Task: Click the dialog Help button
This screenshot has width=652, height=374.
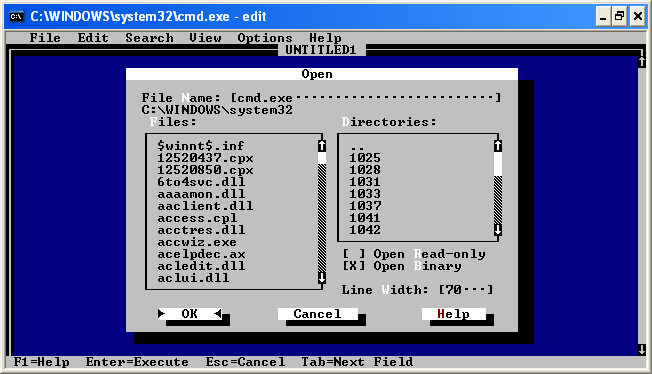Action: click(x=454, y=314)
